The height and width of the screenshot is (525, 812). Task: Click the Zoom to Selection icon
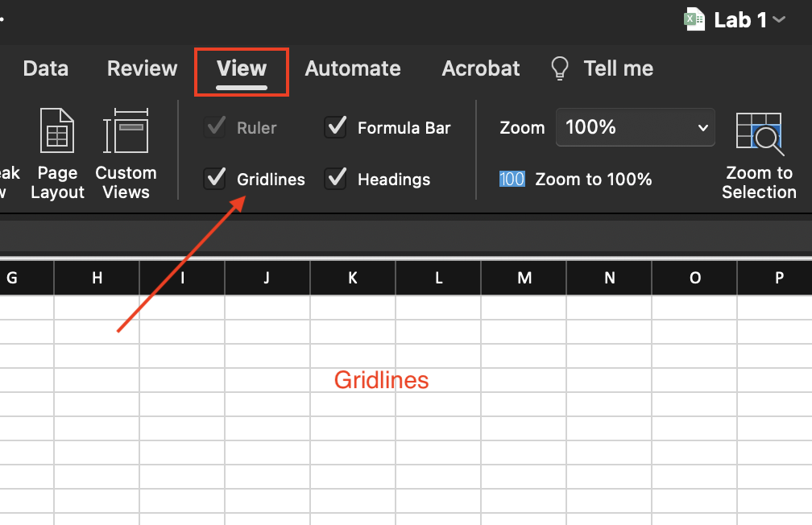tap(759, 134)
